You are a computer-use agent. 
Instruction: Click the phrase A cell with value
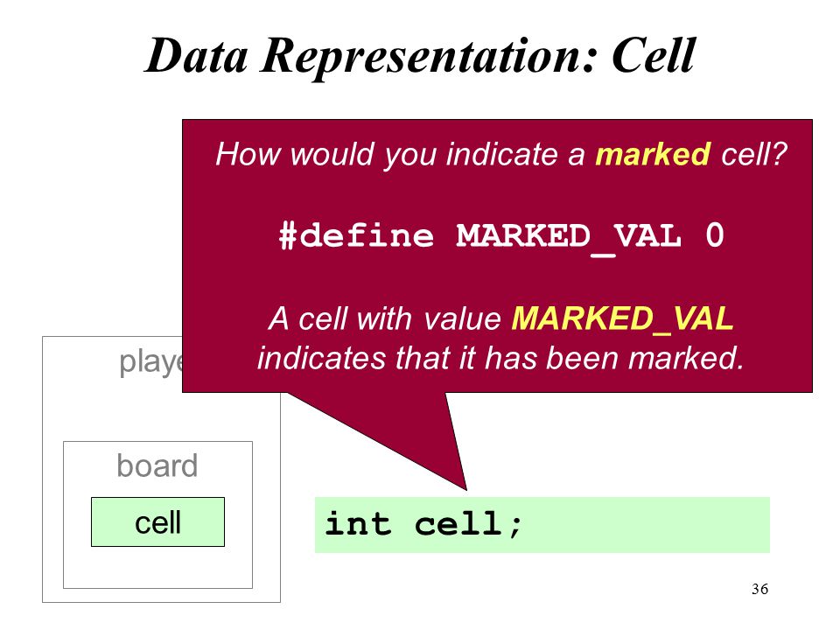pyautogui.click(x=385, y=318)
